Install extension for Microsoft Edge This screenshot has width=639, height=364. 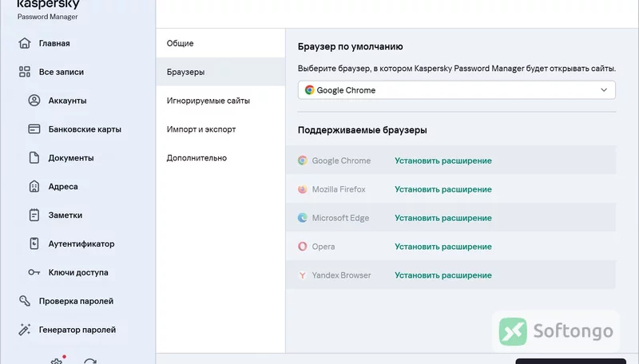443,218
